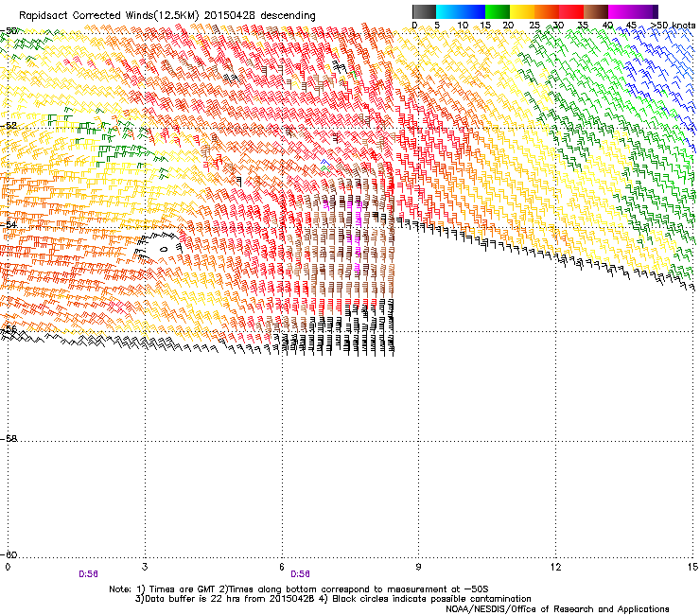Viewport: 700px width, 615px height.
Task: Click the cyan 5-10 knots legend color
Action: (x=448, y=11)
